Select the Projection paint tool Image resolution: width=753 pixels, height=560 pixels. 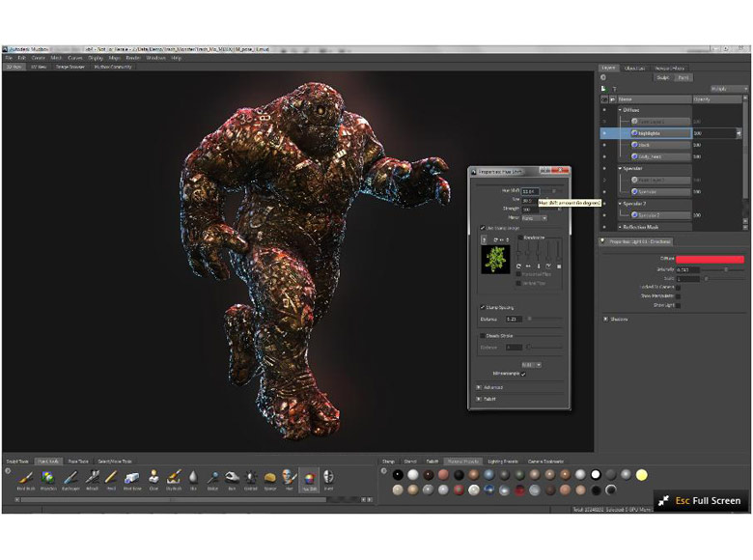pyautogui.click(x=47, y=478)
